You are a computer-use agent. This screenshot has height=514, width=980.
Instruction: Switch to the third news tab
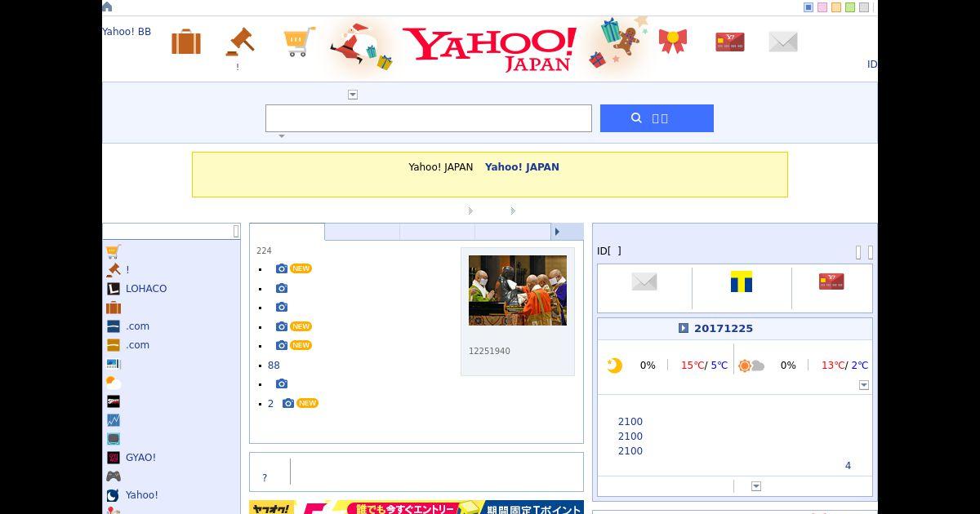(x=437, y=232)
